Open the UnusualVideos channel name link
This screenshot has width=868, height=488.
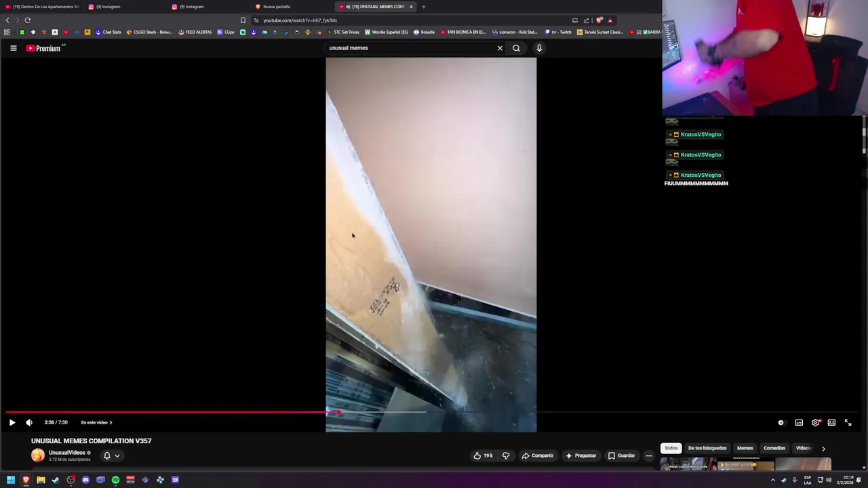67,453
